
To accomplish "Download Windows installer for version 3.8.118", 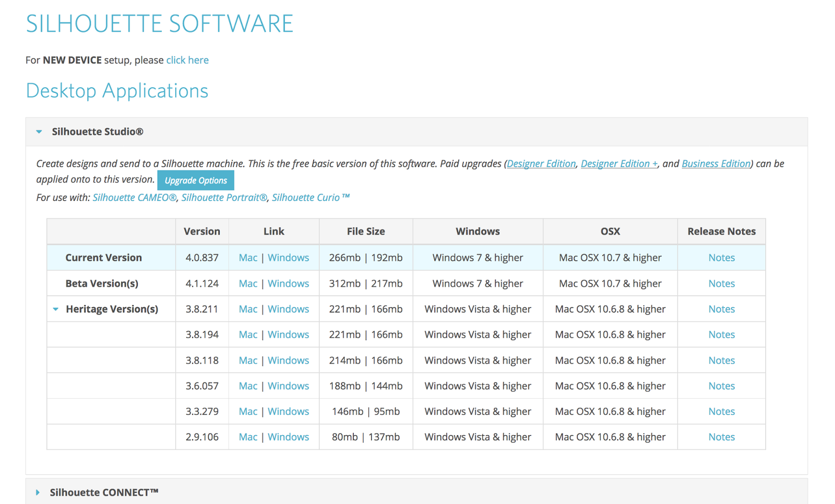I will tap(289, 360).
